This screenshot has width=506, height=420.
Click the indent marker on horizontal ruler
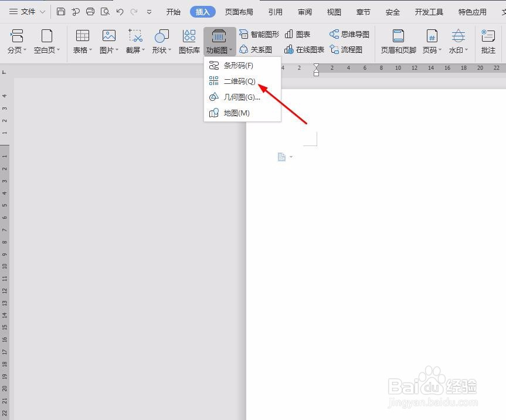[x=316, y=69]
